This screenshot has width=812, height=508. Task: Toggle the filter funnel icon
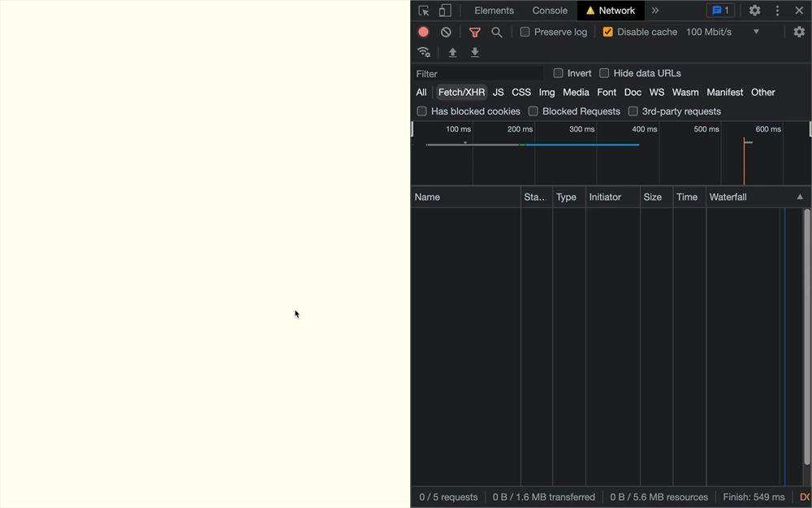pyautogui.click(x=474, y=33)
